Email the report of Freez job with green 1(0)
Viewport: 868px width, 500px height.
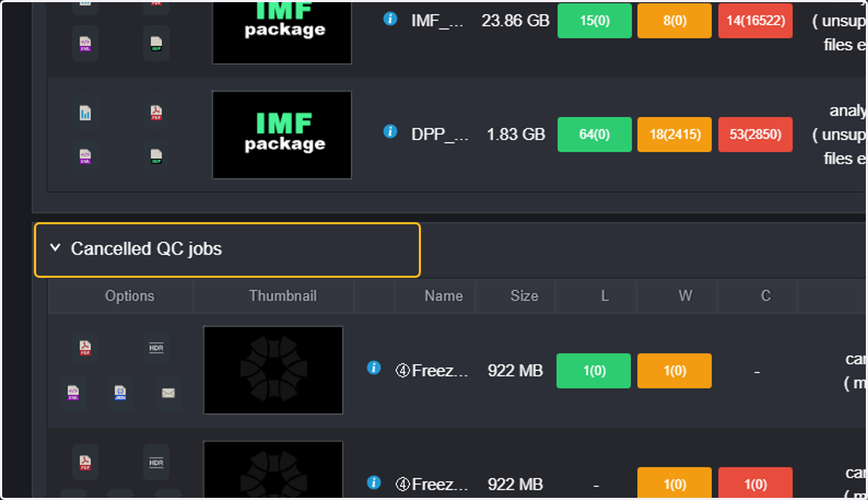pyautogui.click(x=169, y=394)
